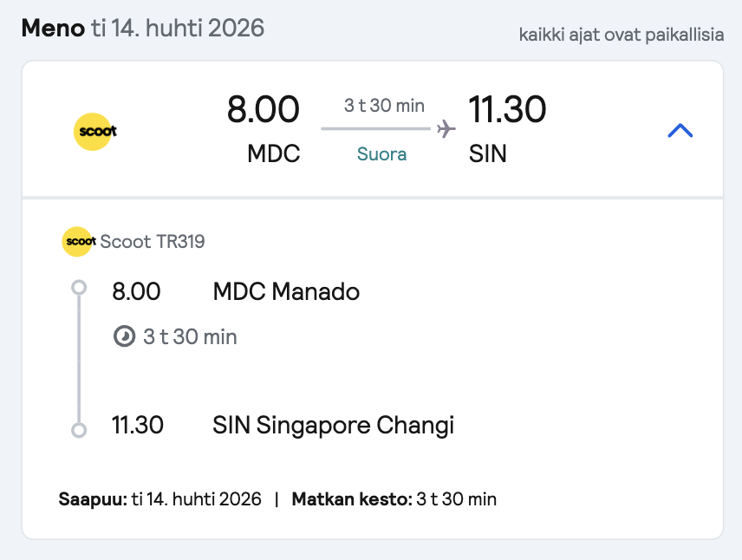Click the Meno date heading
This screenshot has width=742, height=560.
[143, 28]
